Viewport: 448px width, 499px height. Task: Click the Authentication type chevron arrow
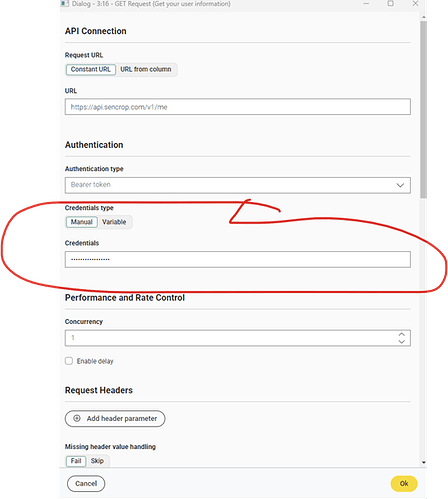click(x=400, y=185)
